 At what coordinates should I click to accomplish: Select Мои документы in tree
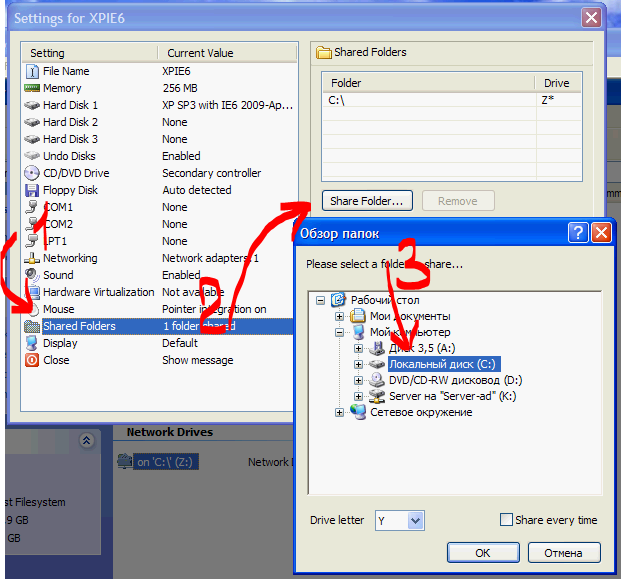(x=410, y=316)
